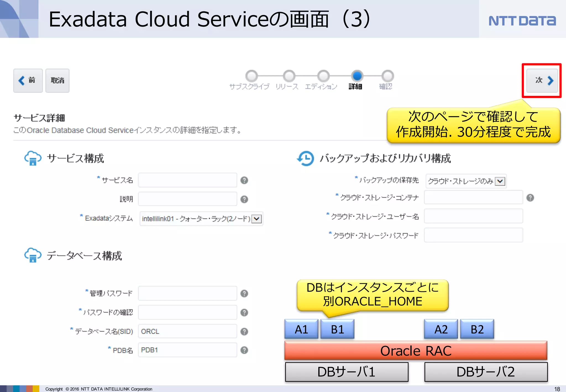The image size is (566, 392).
Task: Focus the クラウド・ストレージ・パスワード input field
Action: coord(474,235)
